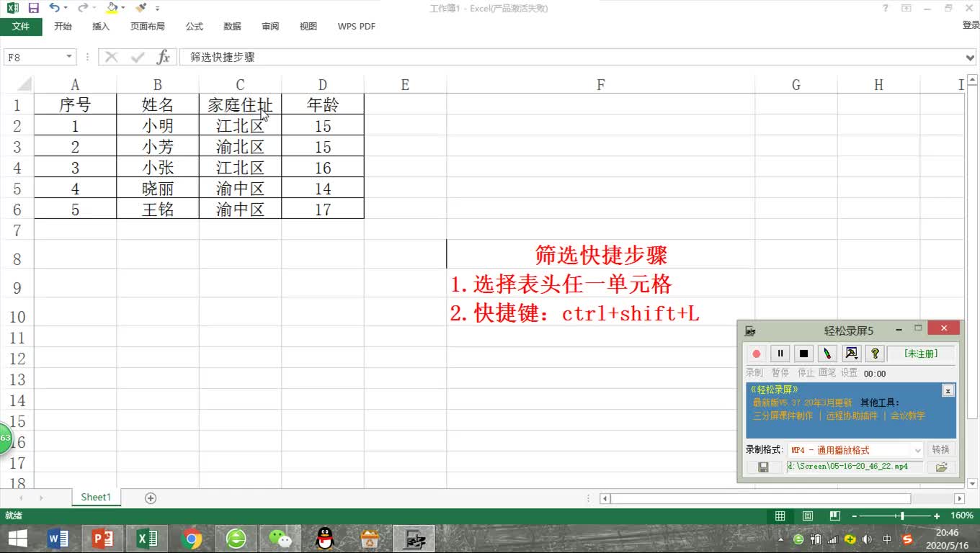980x553 pixels.
Task: Open the Name Box dropdown showing F8
Action: [x=69, y=57]
